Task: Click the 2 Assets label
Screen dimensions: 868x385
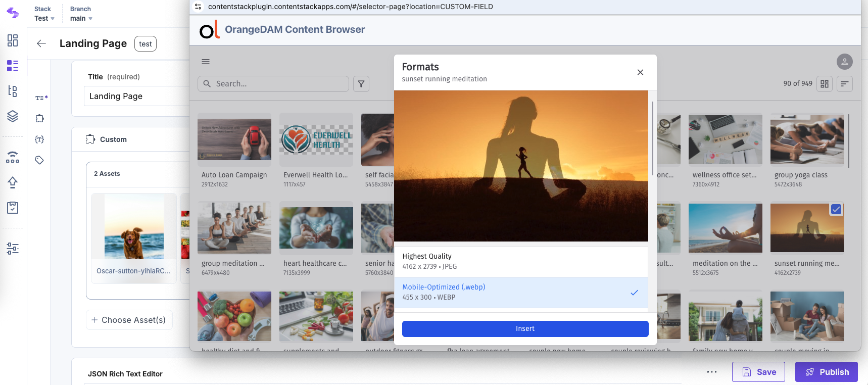Action: [107, 174]
